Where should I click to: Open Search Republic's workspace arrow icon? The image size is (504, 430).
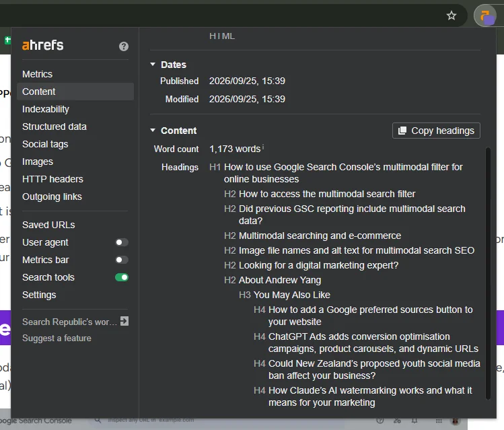click(124, 321)
